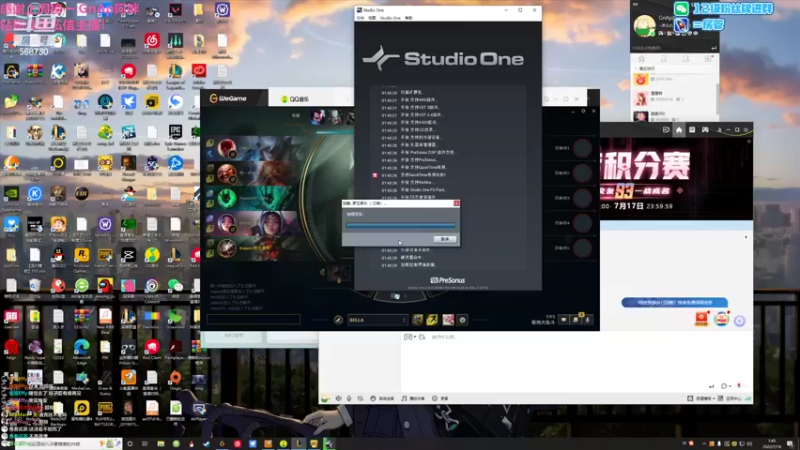Open first recent contact with red avatar
800x450 pixels.
click(641, 79)
